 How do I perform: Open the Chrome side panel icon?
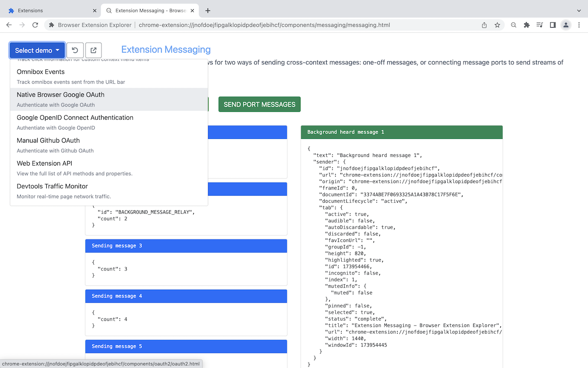pyautogui.click(x=553, y=25)
